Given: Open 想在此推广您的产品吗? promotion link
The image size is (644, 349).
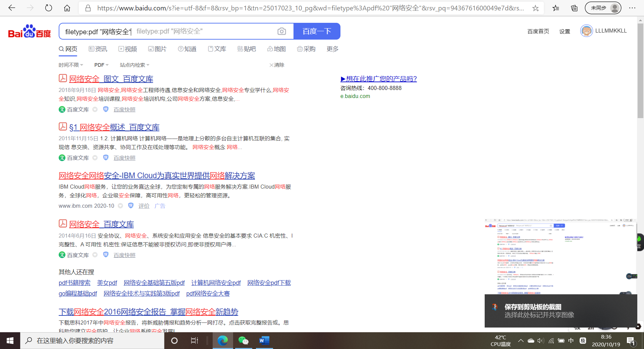Looking at the screenshot, I should click(379, 79).
